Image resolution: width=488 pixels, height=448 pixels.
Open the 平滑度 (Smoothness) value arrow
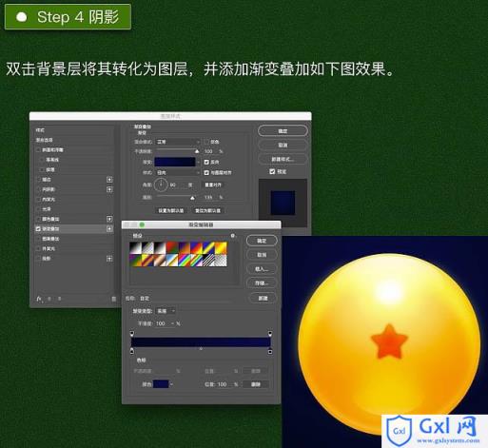tap(172, 323)
